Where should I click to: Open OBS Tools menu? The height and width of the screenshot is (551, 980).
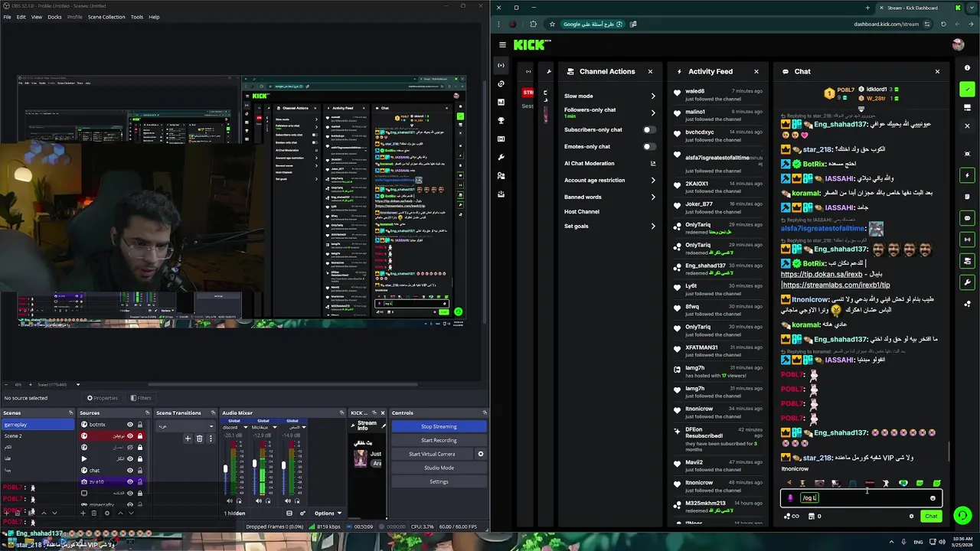tap(136, 17)
